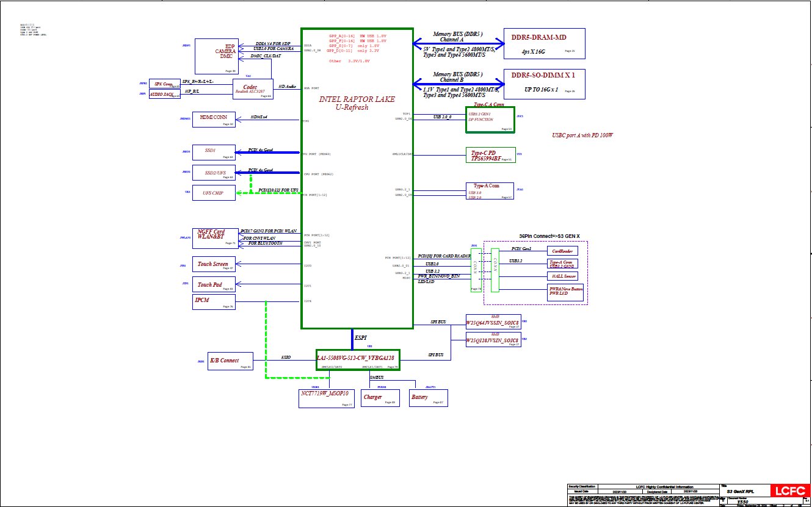This screenshot has height=507, width=812.
Task: Click the Memory BUS Channel B label
Action: [458, 77]
